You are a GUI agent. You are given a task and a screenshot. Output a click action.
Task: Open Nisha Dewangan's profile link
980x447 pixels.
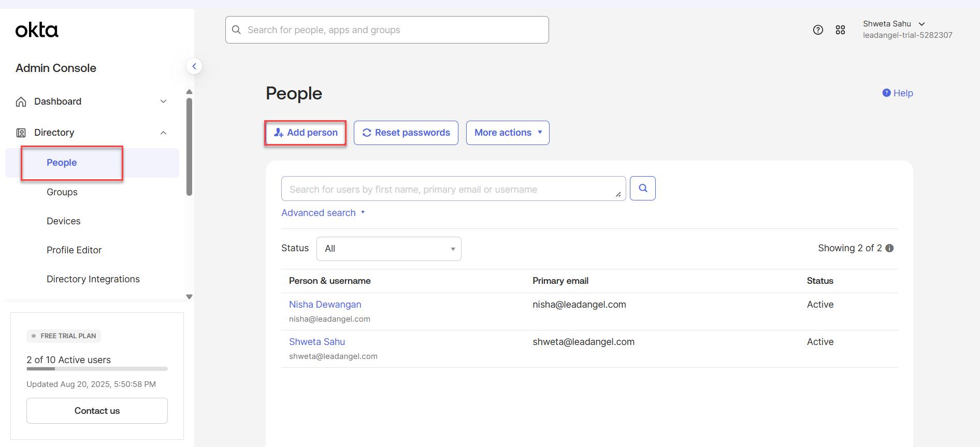tap(325, 305)
